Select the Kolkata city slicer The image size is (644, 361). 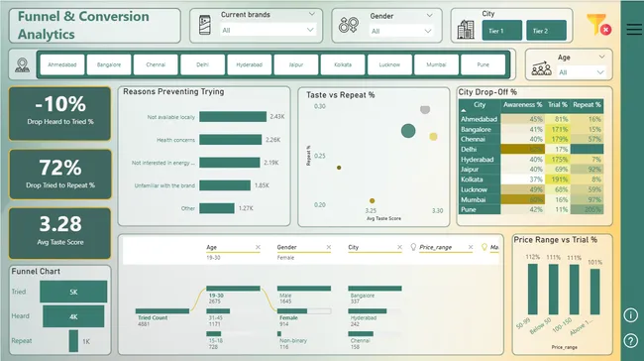343,64
